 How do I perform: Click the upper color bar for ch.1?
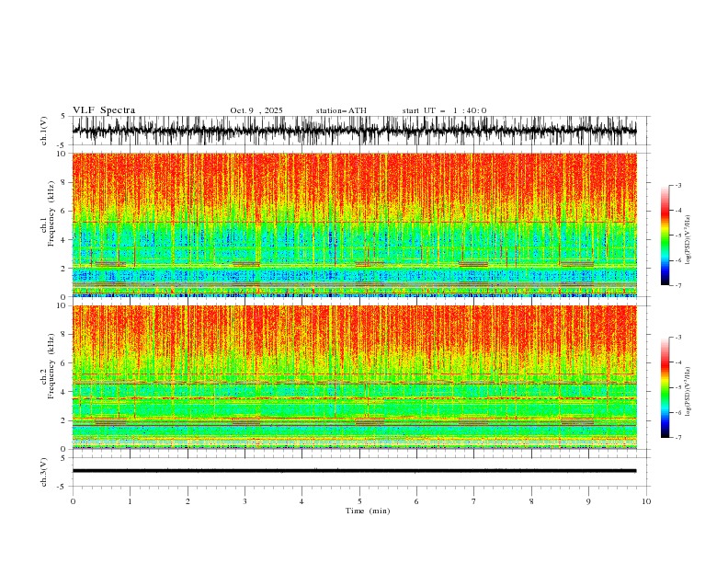click(665, 236)
